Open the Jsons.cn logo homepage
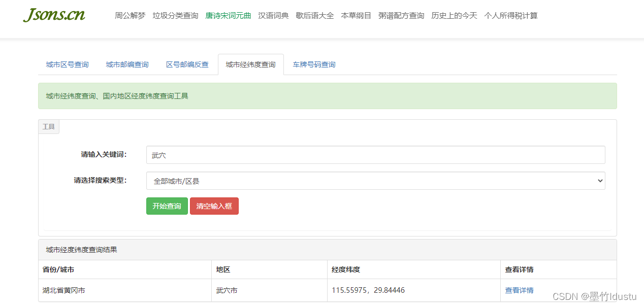 point(54,15)
